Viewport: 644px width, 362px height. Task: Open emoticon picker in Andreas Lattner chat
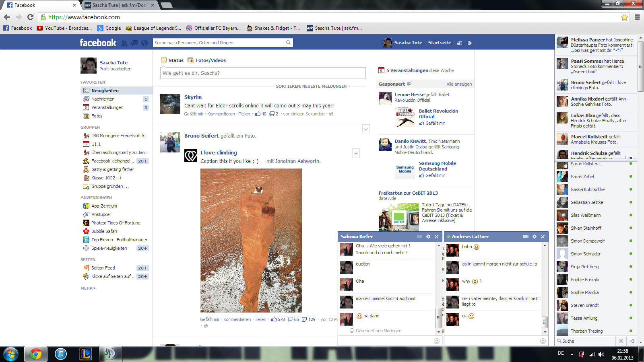[543, 341]
